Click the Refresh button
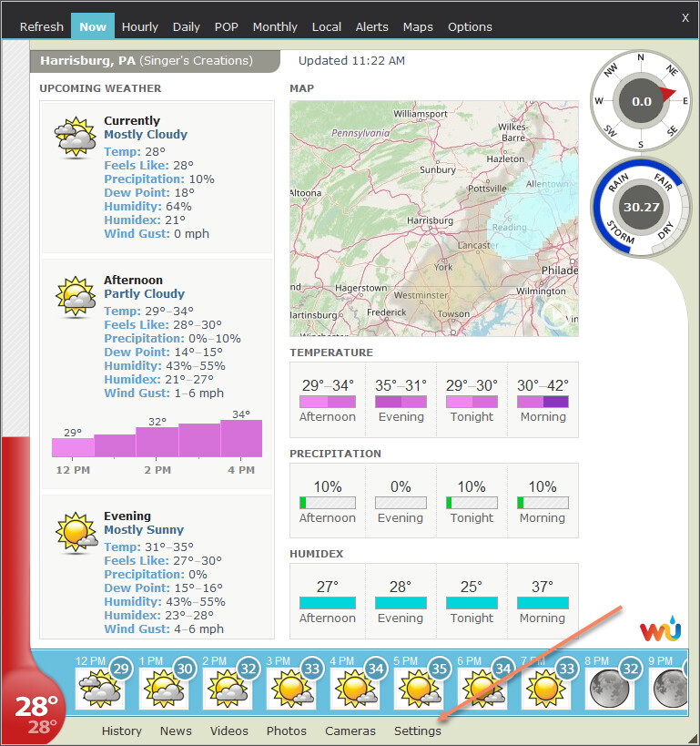Image resolution: width=700 pixels, height=746 pixels. click(x=42, y=27)
